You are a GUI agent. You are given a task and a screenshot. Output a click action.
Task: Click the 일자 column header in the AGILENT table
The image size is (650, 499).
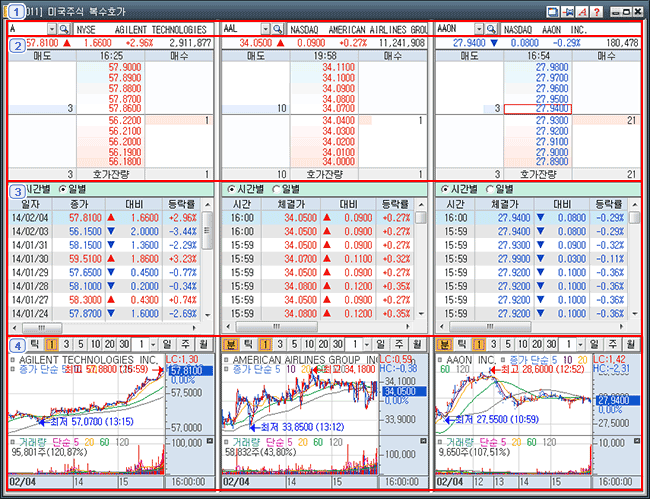point(31,204)
